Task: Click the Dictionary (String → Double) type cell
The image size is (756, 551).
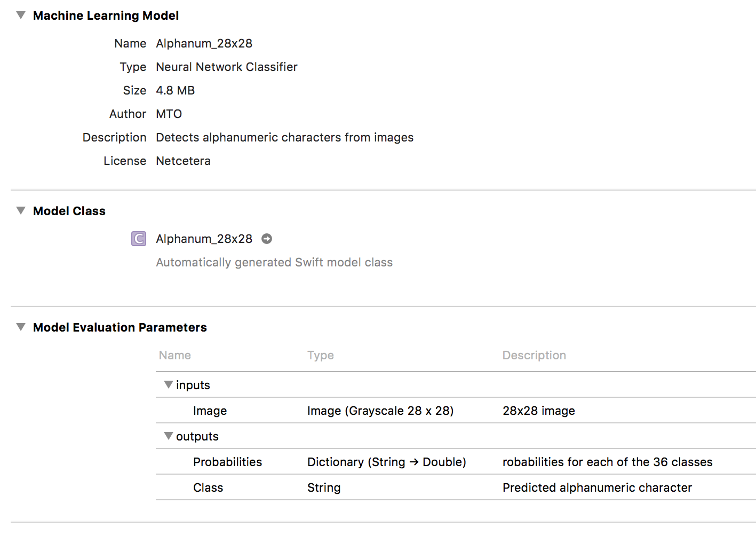Action: [387, 462]
